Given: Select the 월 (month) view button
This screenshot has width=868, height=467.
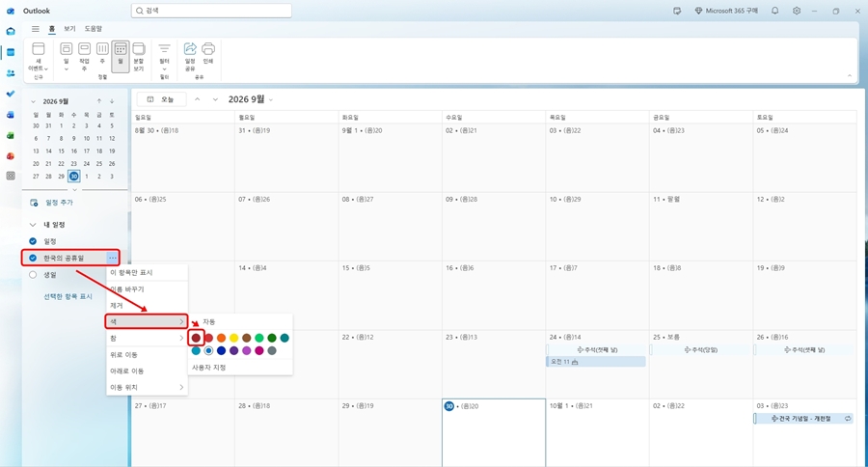Looking at the screenshot, I should pyautogui.click(x=121, y=56).
